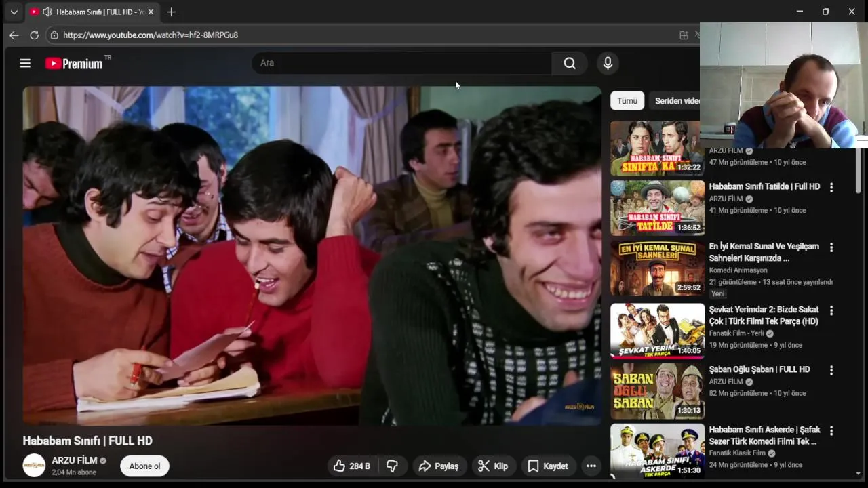This screenshot has height=488, width=868.
Task: Open options for Şevkat Yerimdar 2 video
Action: tap(831, 310)
